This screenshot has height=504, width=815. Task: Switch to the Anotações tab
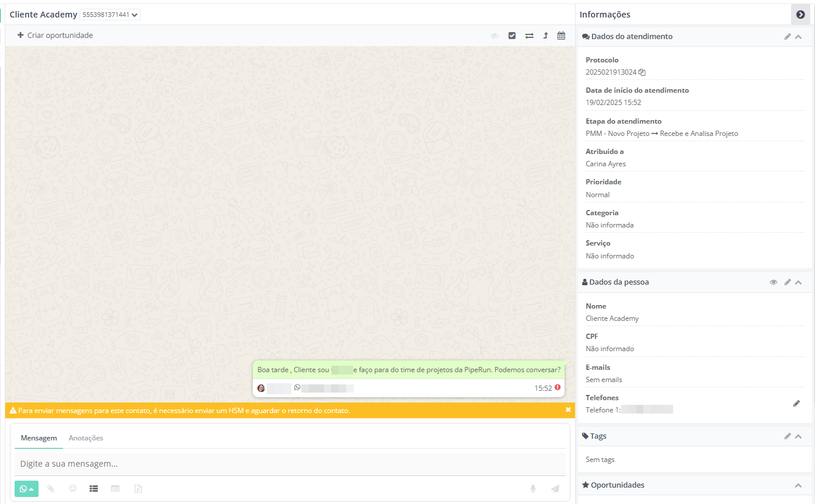coord(86,438)
